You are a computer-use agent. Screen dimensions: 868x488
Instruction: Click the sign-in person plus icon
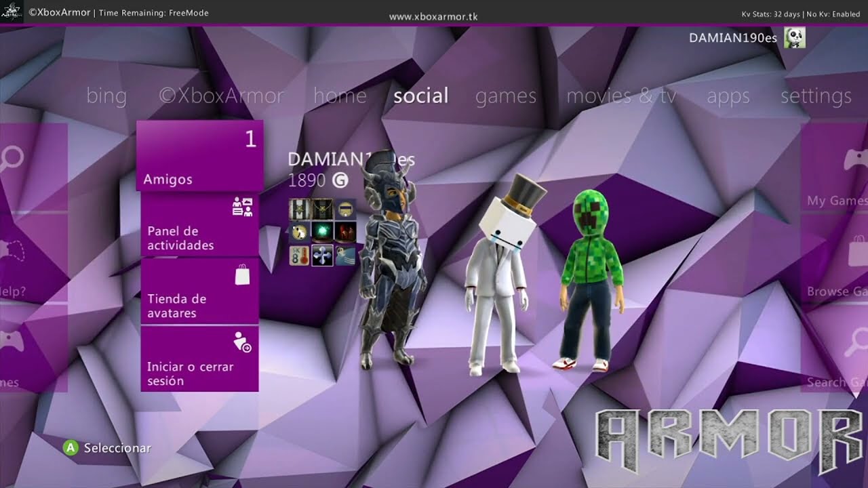[242, 342]
